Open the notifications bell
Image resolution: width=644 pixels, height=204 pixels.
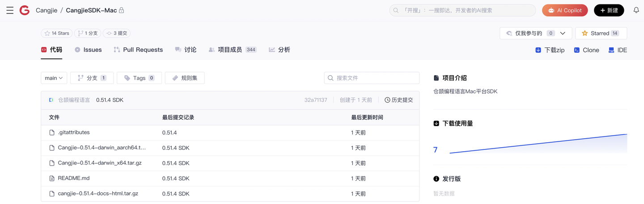pos(636,10)
